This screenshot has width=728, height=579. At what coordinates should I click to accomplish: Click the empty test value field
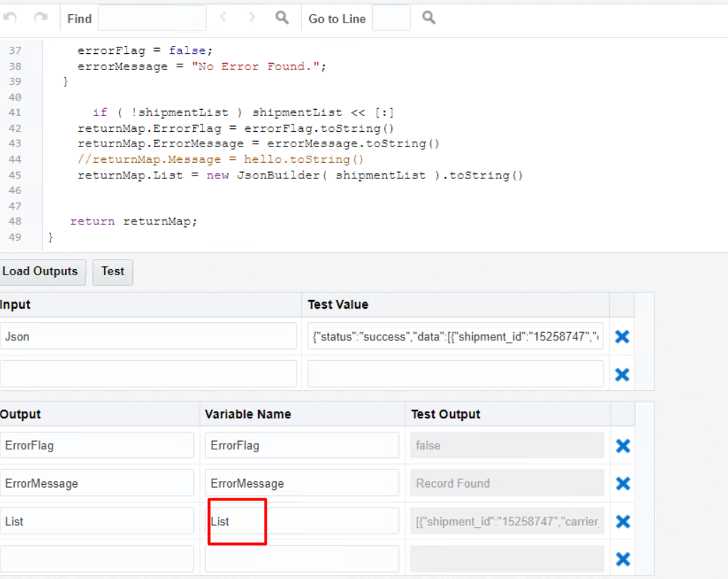coord(456,374)
